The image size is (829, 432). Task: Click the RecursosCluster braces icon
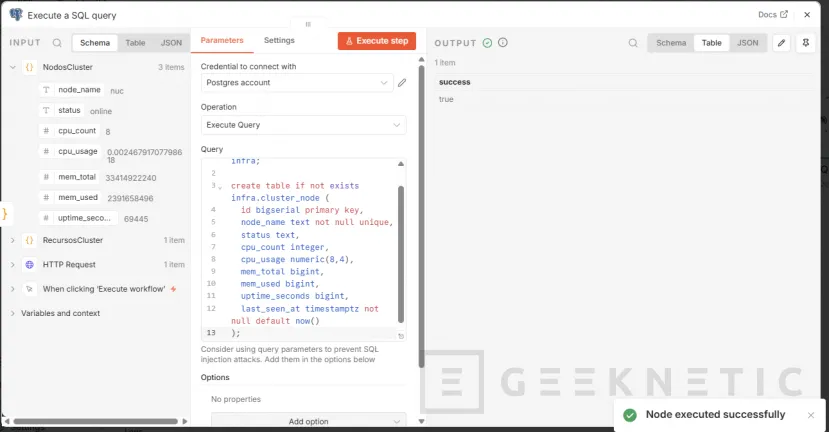tap(30, 240)
